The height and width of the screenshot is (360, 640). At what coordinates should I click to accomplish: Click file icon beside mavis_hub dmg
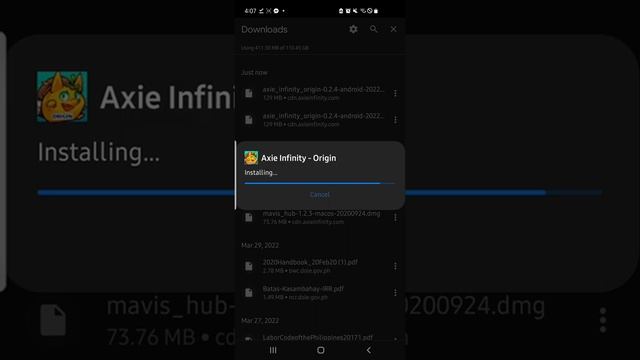[249, 218]
